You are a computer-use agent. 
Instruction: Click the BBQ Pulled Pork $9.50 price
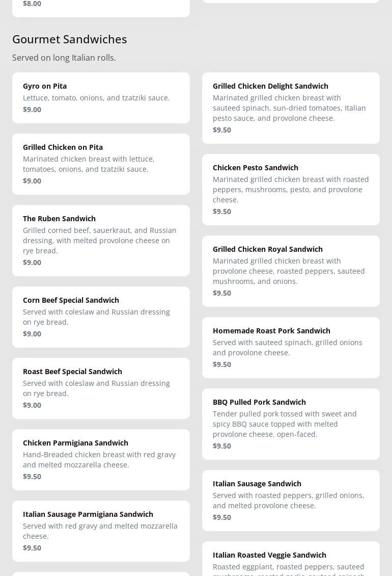222,446
